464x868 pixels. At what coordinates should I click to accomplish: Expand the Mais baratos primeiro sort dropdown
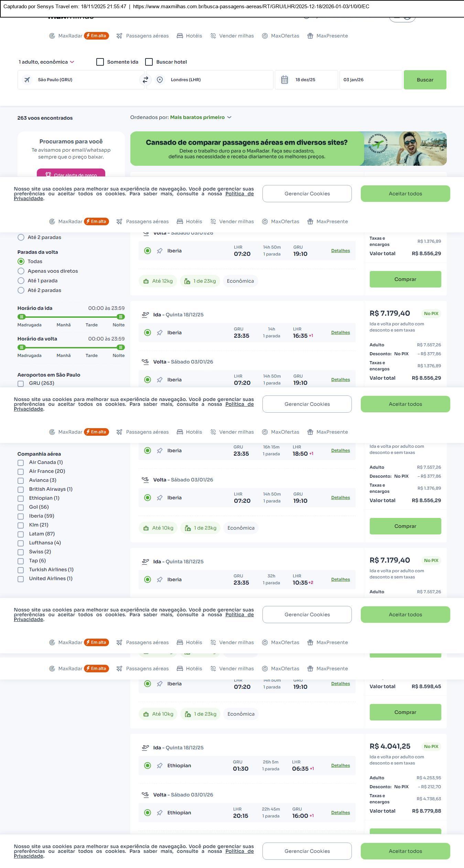[x=201, y=117]
